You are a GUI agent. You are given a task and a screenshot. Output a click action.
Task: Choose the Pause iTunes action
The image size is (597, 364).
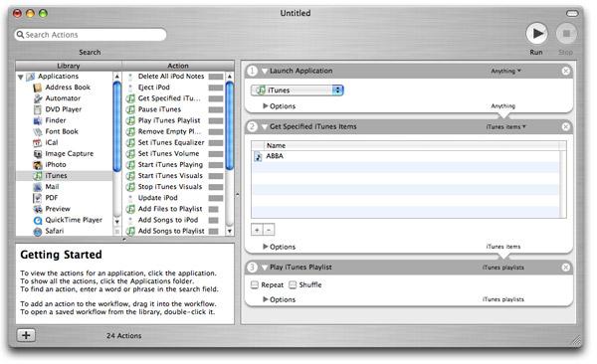point(174,109)
